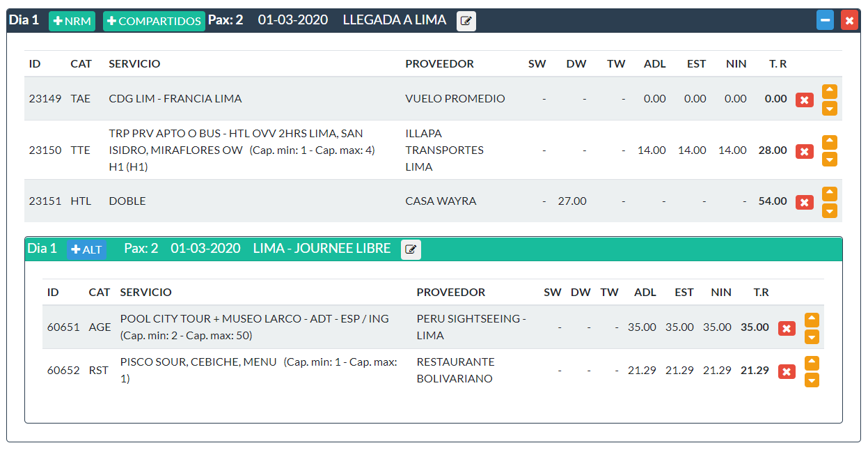Move the CDG LIM flight row down

pyautogui.click(x=829, y=108)
